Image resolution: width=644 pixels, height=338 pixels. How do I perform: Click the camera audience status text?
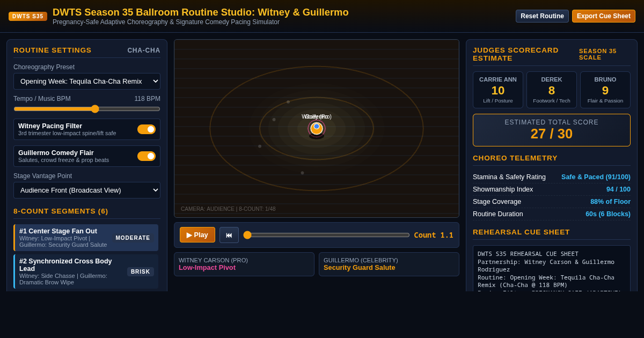(228, 209)
